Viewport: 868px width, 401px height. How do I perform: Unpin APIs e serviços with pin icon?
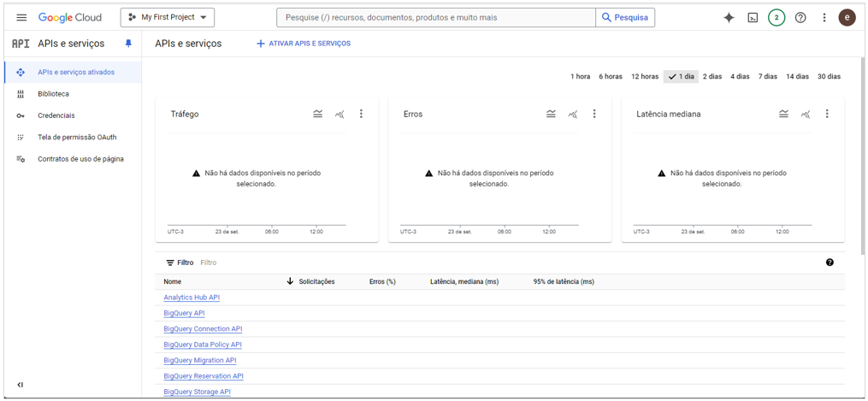click(128, 44)
